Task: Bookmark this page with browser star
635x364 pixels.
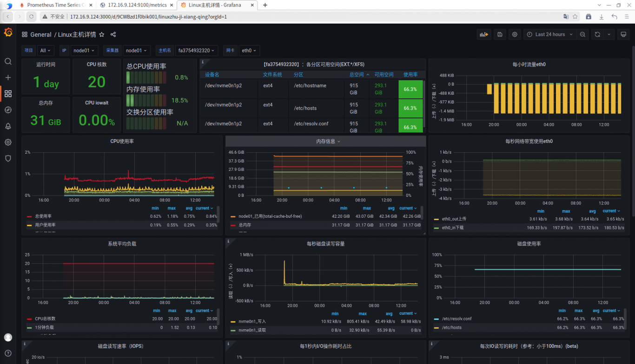Action: click(575, 16)
